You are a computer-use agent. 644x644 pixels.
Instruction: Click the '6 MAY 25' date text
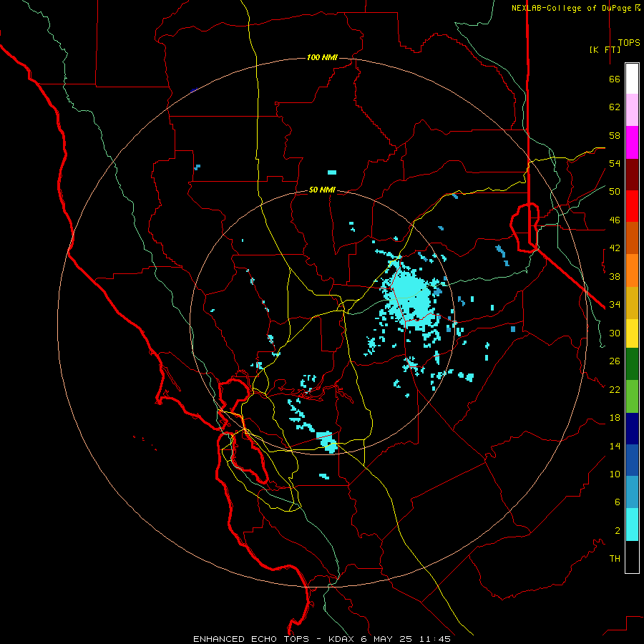tap(386, 639)
